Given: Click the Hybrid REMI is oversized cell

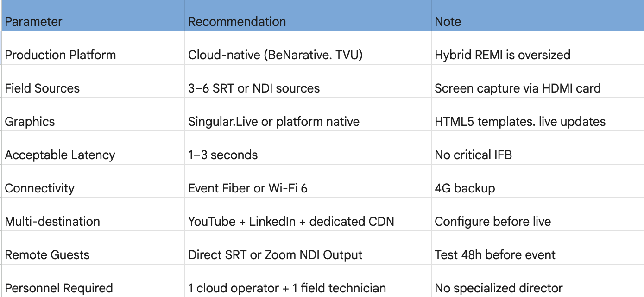Looking at the screenshot, I should click(x=537, y=48).
